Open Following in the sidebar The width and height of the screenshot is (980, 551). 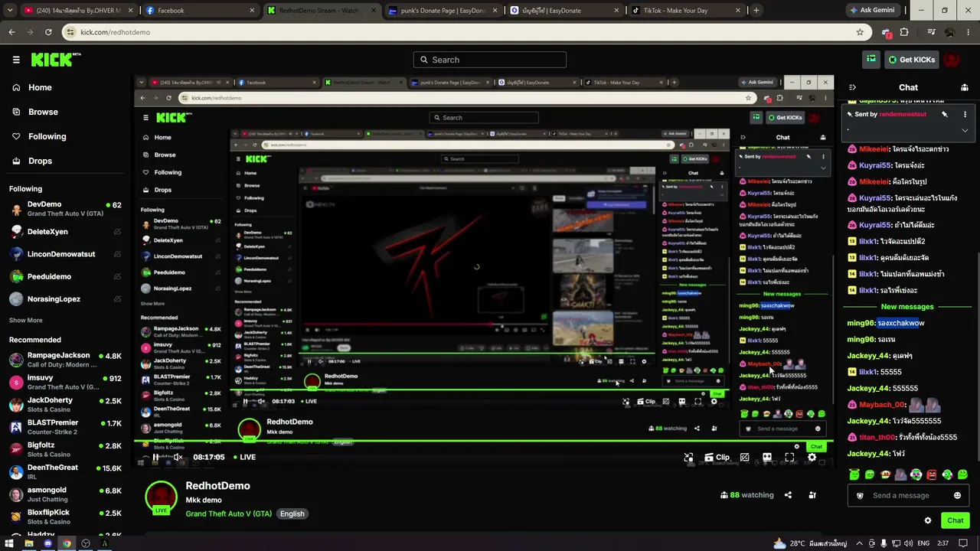coord(47,136)
